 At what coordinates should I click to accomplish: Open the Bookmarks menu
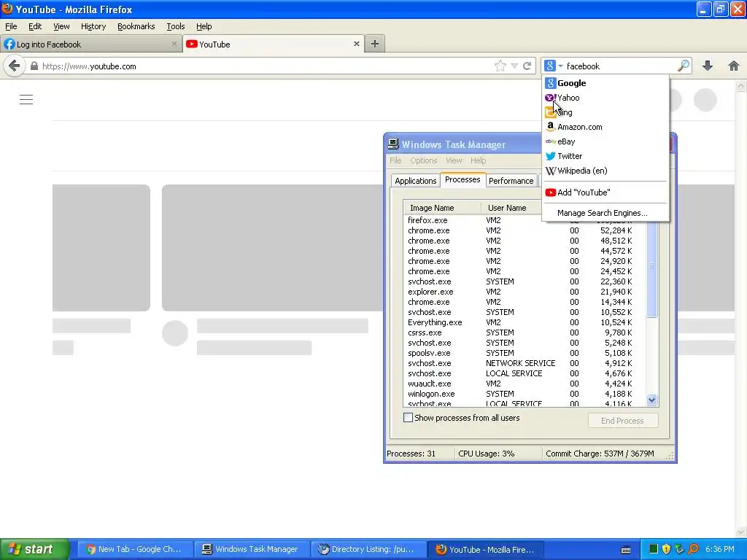pos(136,26)
